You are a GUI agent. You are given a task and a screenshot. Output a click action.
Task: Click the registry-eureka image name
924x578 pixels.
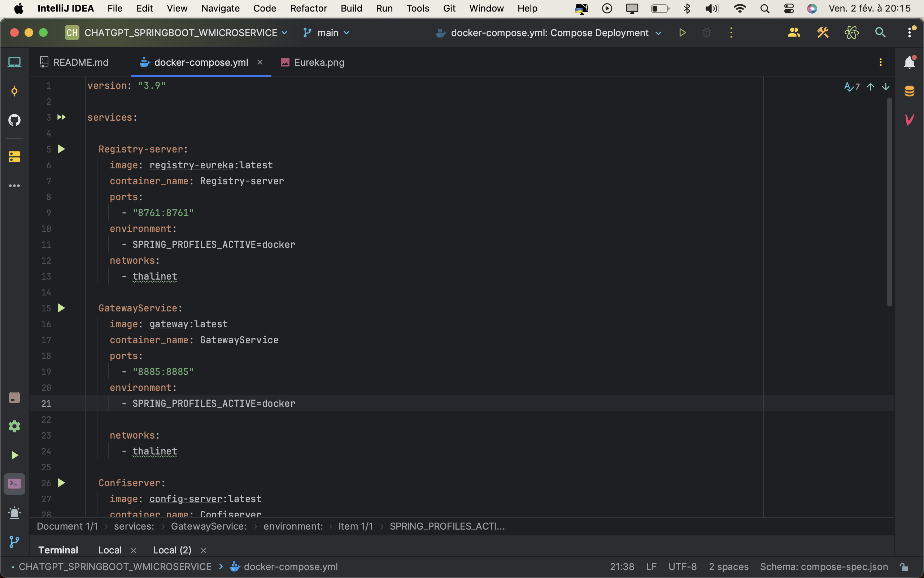coord(191,165)
